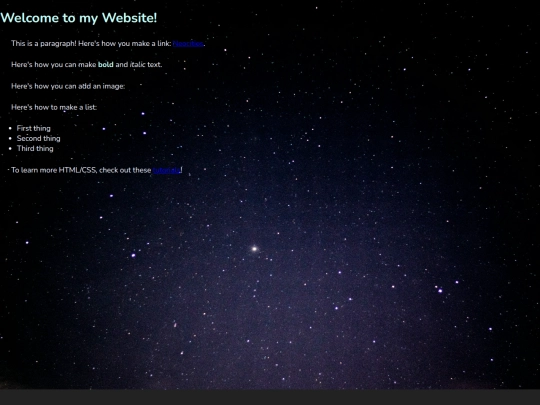Click 'Here's how to make a list' text
Viewport: 540px width, 405px height.
point(54,107)
